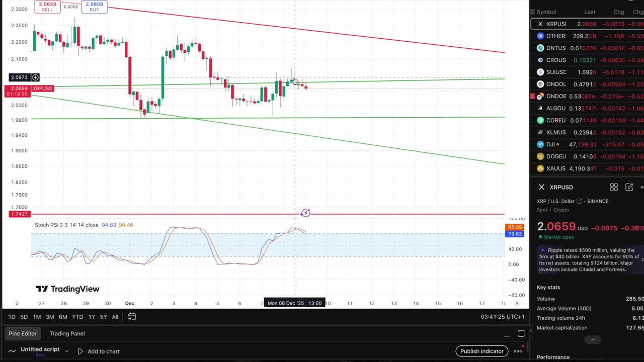Toggle the timezone Z button on the time axis

17,303
